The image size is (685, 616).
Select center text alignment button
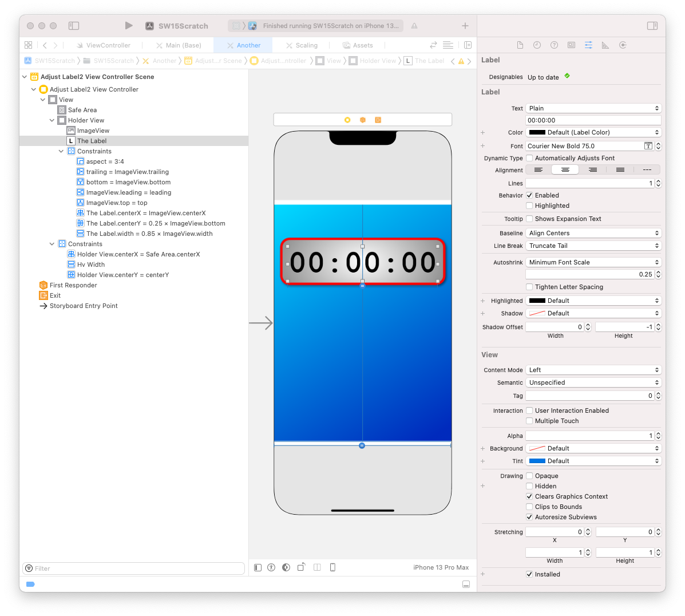tap(565, 170)
